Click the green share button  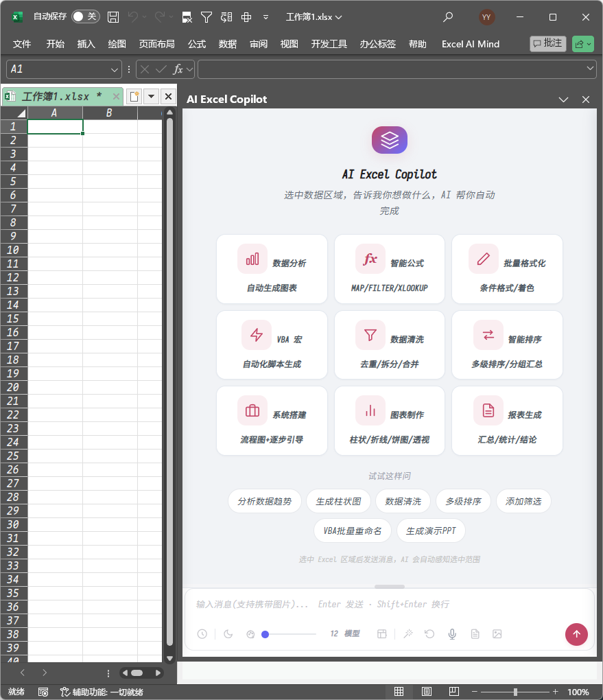click(583, 44)
